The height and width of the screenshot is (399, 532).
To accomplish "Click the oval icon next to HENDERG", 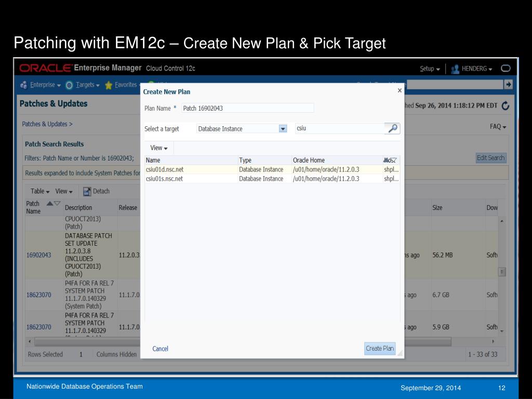I will (x=506, y=69).
